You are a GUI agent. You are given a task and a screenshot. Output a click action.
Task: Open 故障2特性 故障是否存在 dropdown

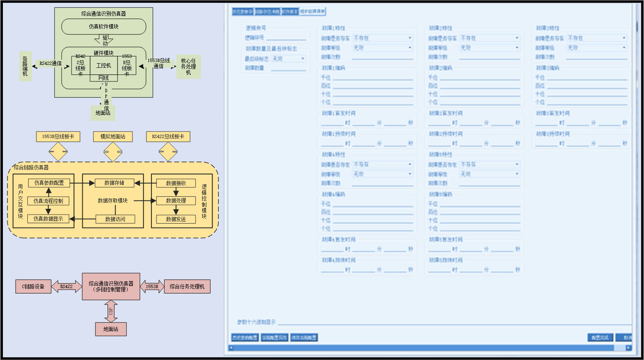point(490,38)
